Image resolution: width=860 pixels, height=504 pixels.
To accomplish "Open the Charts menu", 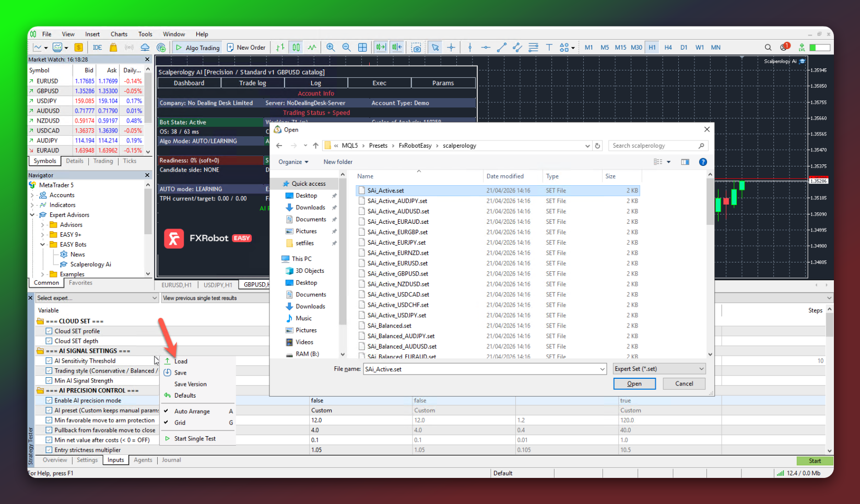I will pos(119,34).
